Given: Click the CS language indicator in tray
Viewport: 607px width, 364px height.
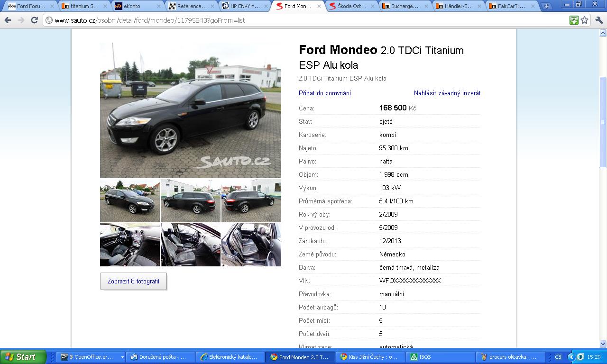Looking at the screenshot, I should [558, 357].
